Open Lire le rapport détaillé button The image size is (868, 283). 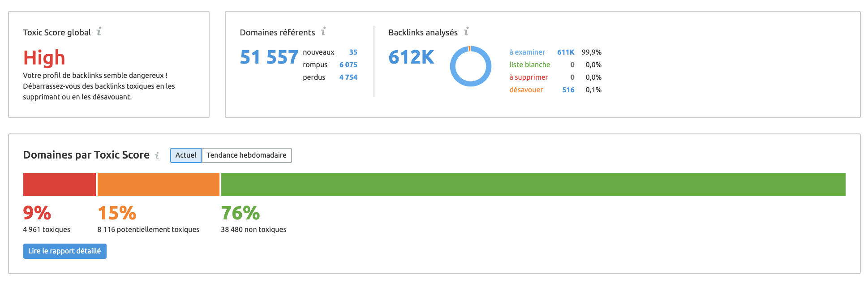point(65,251)
